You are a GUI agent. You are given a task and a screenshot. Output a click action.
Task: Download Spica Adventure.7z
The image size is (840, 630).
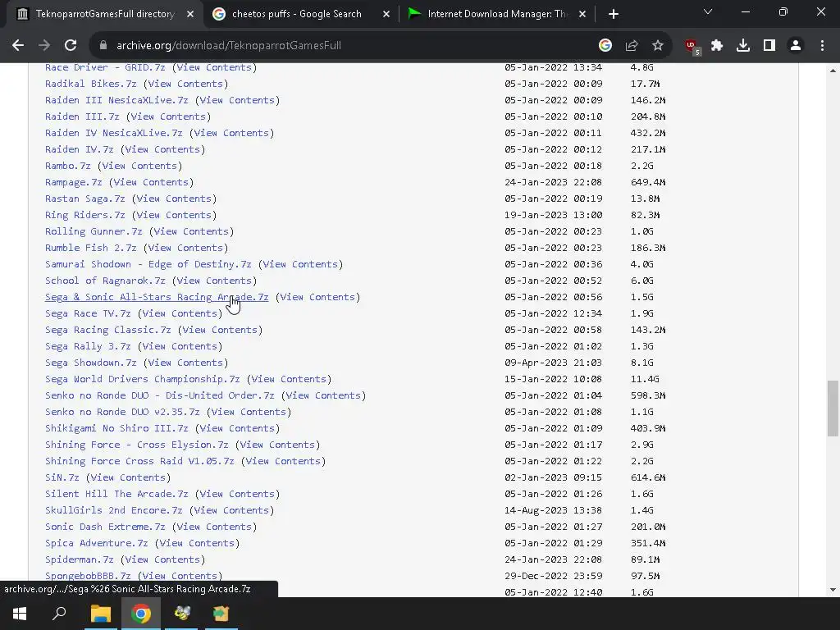click(97, 543)
